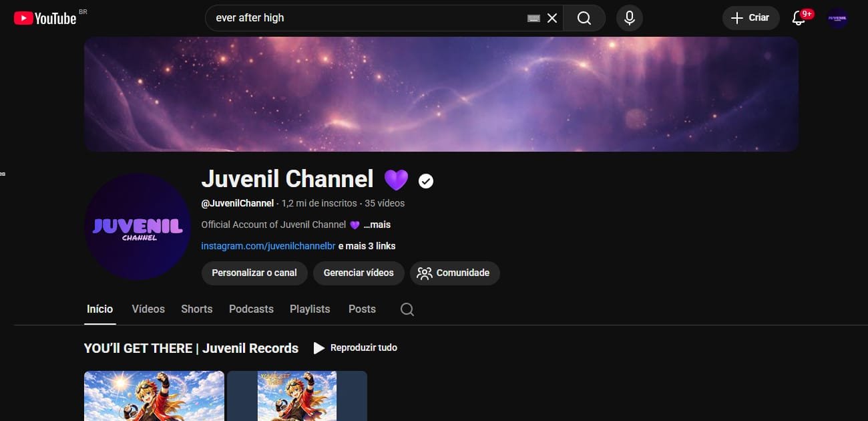The height and width of the screenshot is (421, 868).
Task: Click the verified checkmark badge
Action: pyautogui.click(x=425, y=180)
